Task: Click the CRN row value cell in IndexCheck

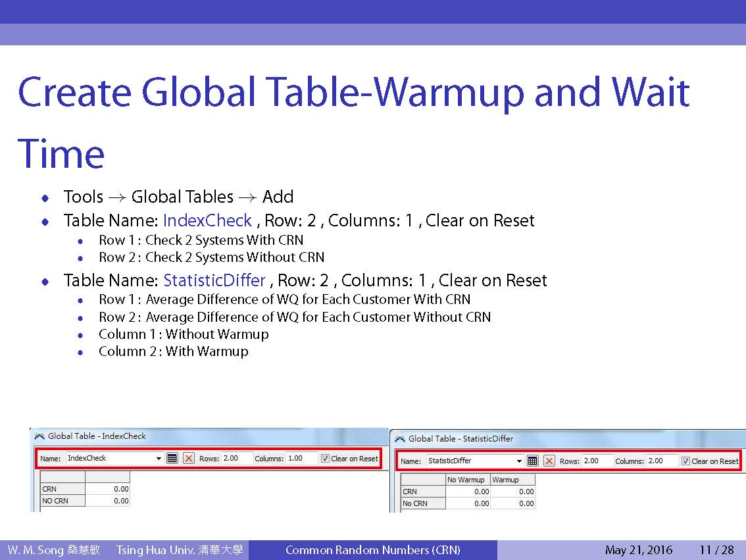Action: click(108, 489)
